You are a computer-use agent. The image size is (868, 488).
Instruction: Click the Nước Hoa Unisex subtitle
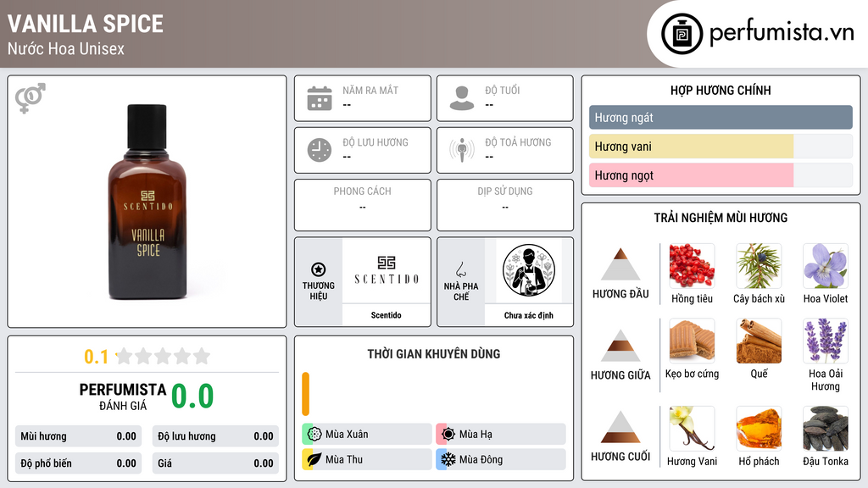click(x=66, y=48)
